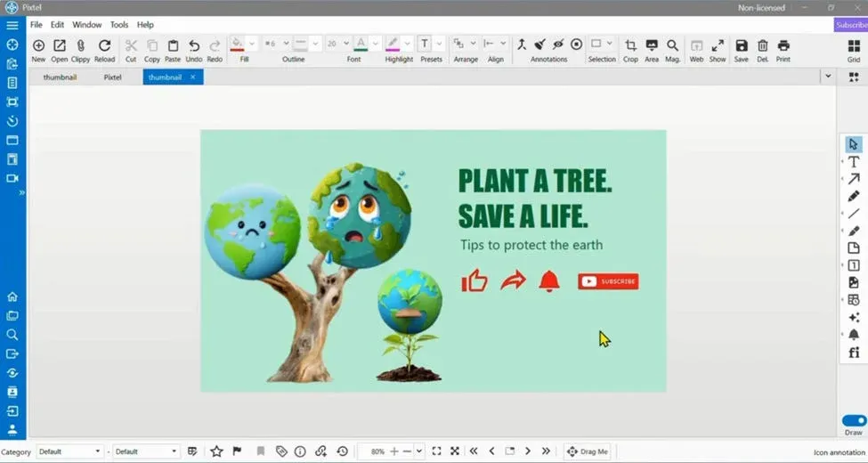Screen dimensions: 868x463
Task: Select the Text tool in right panel
Action: (x=854, y=162)
